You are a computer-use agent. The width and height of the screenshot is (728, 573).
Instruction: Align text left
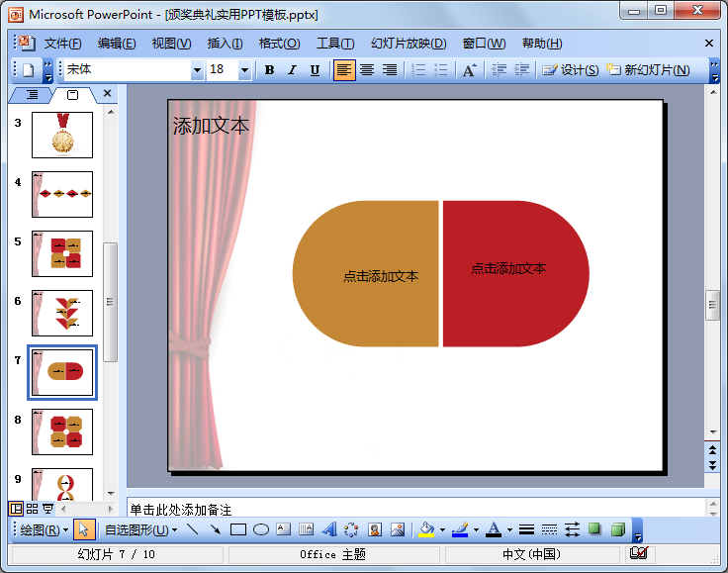(344, 70)
